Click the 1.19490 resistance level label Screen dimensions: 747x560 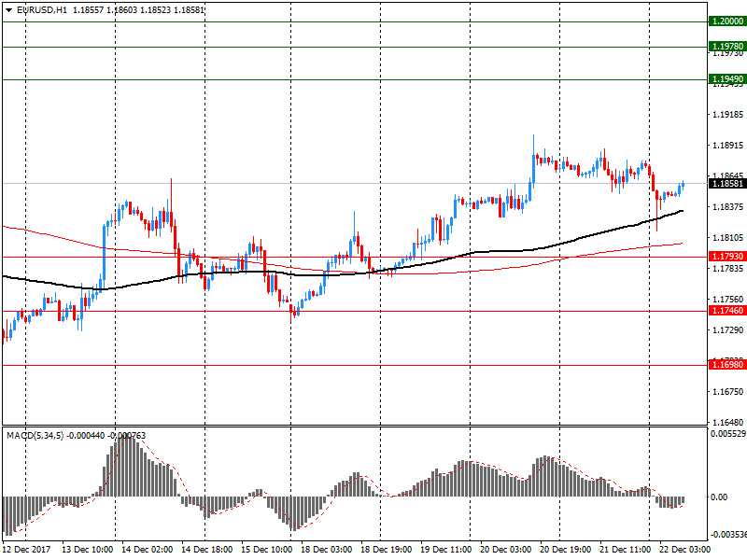tap(727, 79)
